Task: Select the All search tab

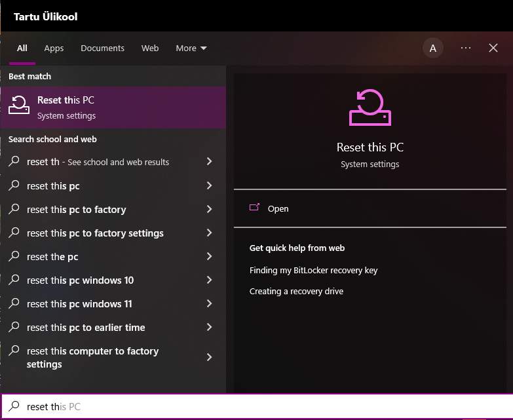Action: (x=22, y=48)
